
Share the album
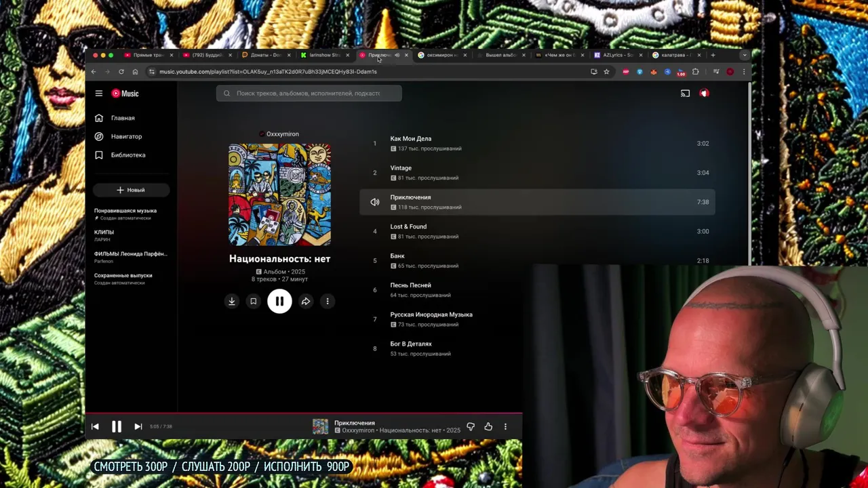(306, 302)
